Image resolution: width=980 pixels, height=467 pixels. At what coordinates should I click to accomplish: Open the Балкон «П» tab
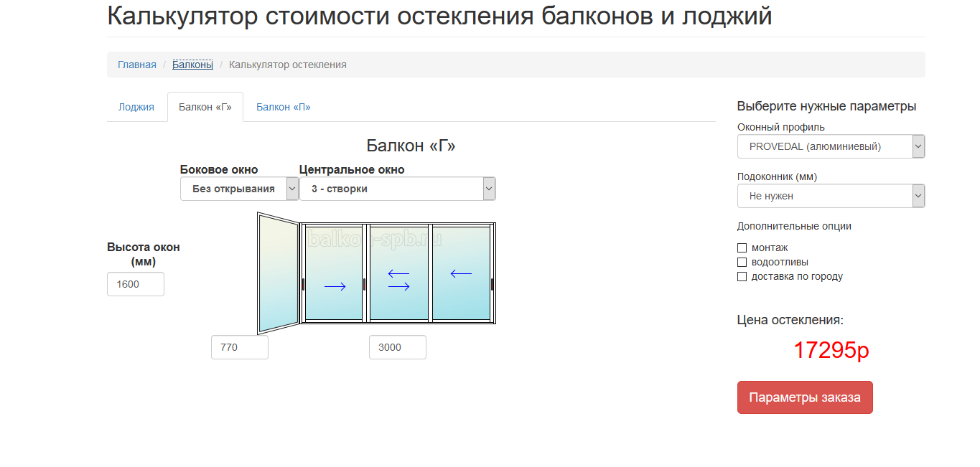tap(283, 106)
